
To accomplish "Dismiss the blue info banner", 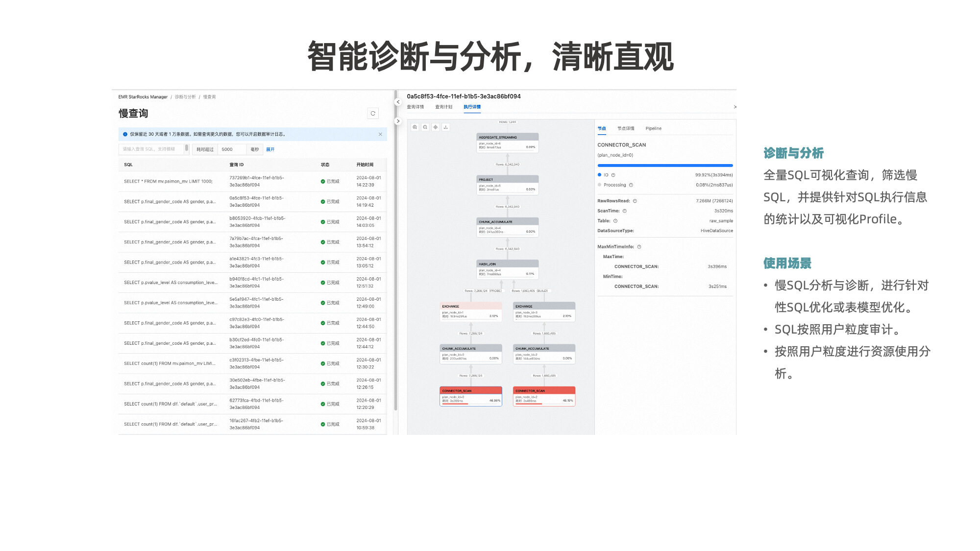I will pos(380,134).
